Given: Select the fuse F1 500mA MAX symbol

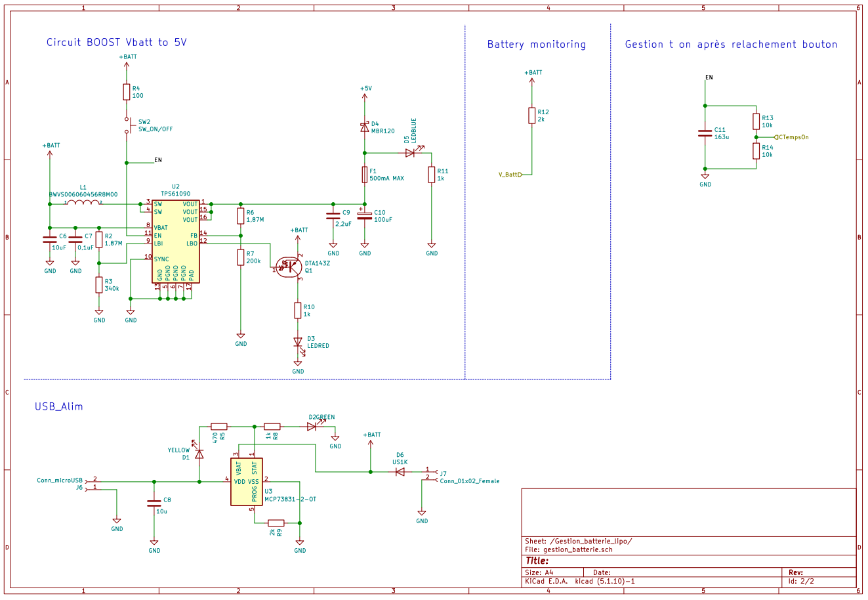Looking at the screenshot, I should pyautogui.click(x=365, y=174).
